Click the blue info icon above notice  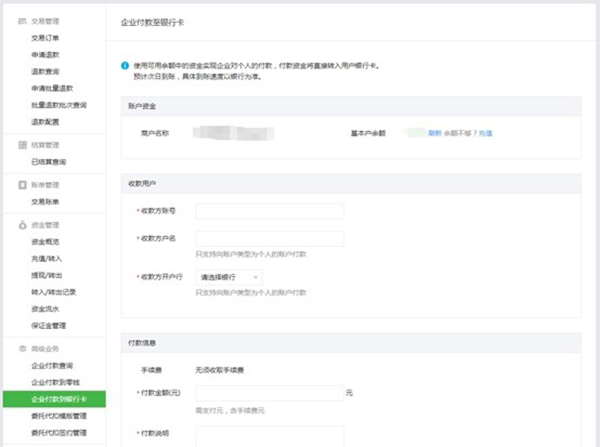click(124, 66)
